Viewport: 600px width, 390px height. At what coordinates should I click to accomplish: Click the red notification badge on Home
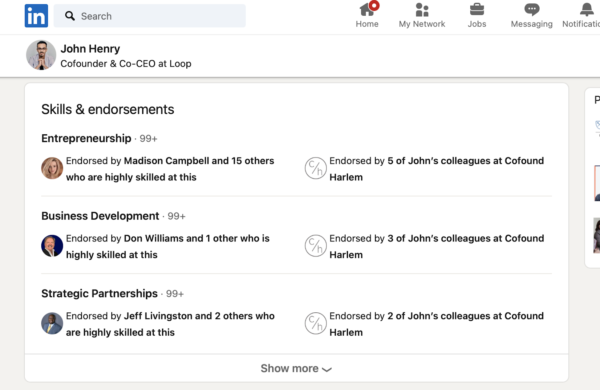point(374,6)
